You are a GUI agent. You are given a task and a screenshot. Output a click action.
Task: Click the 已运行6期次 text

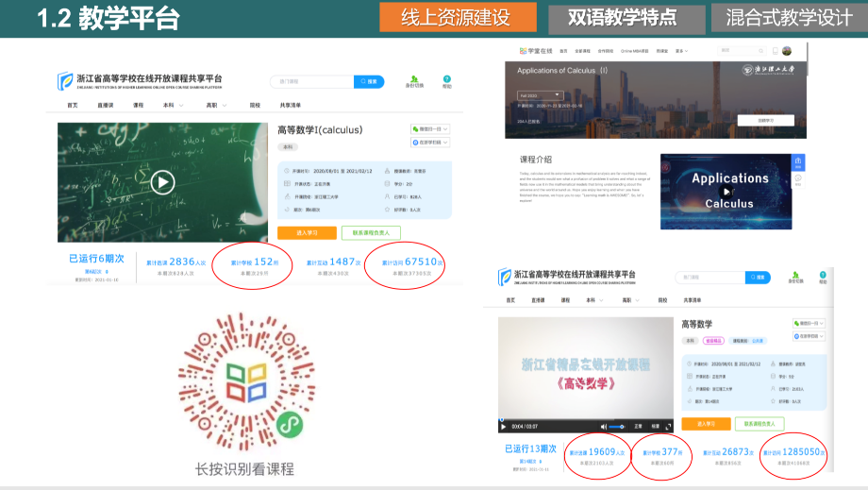point(96,259)
